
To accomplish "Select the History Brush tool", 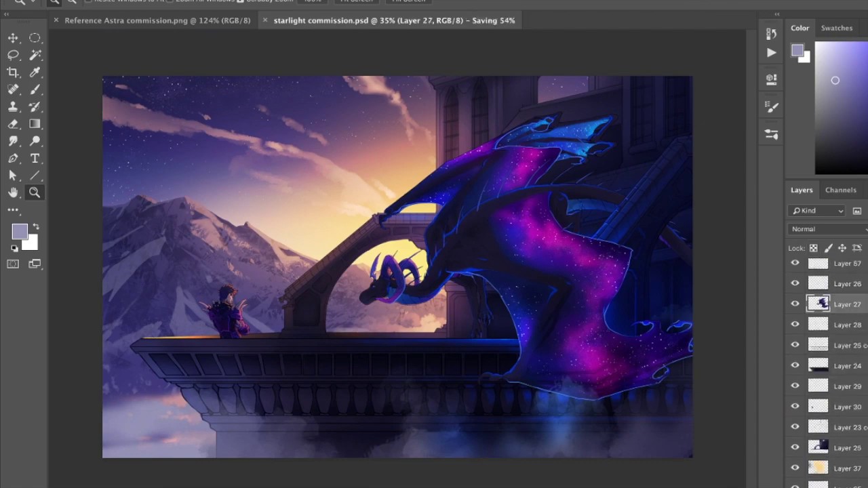I will [35, 106].
